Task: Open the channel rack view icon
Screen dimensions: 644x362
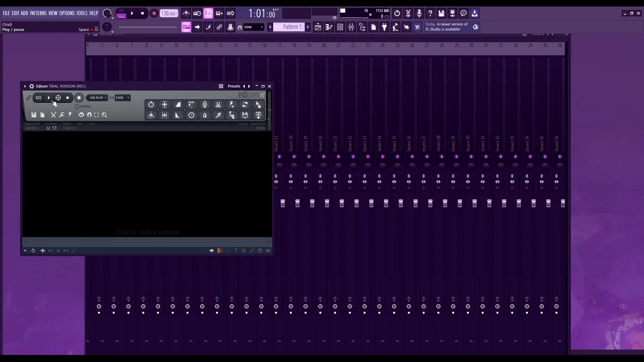Action: pyautogui.click(x=340, y=27)
